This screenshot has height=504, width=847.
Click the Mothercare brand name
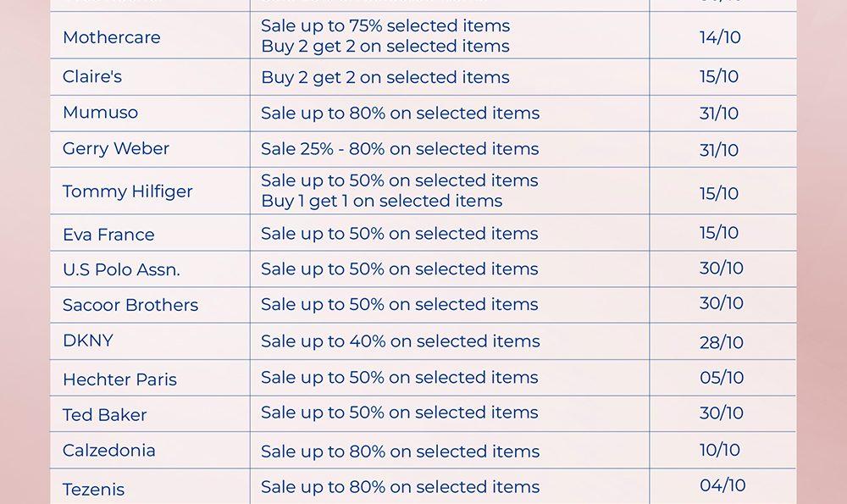tap(111, 37)
